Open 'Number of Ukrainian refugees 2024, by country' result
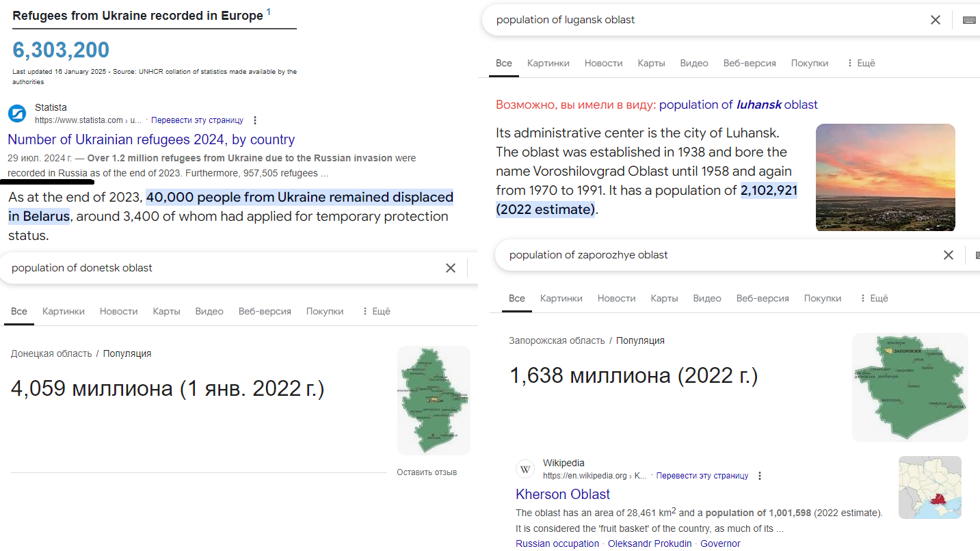 pos(151,139)
